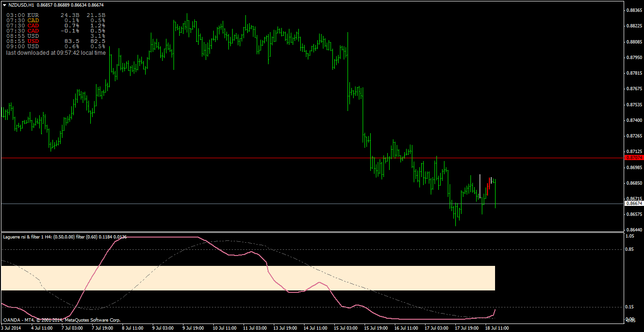The height and width of the screenshot is (332, 644).
Task: Click the 0.88225 price scale label
Action: (634, 26)
